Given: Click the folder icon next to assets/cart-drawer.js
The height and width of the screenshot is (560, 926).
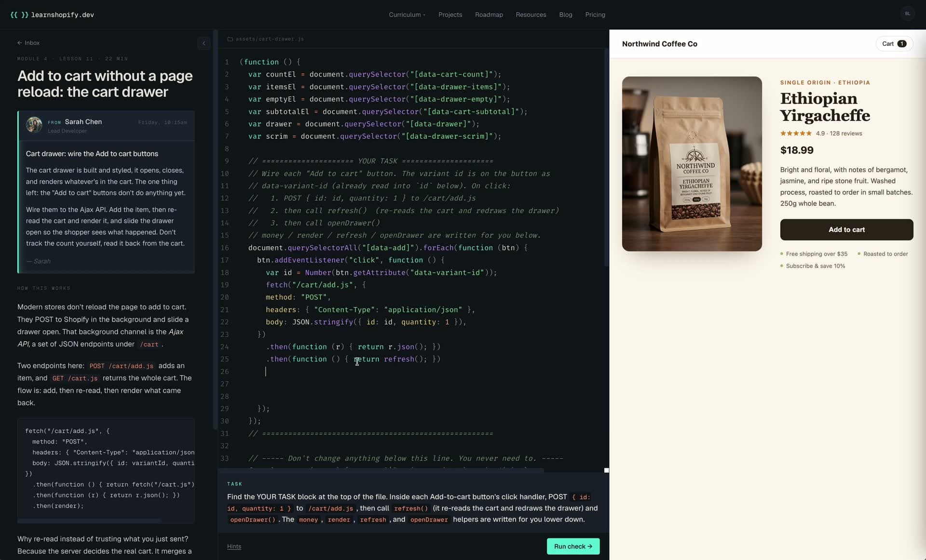Looking at the screenshot, I should 230,39.
